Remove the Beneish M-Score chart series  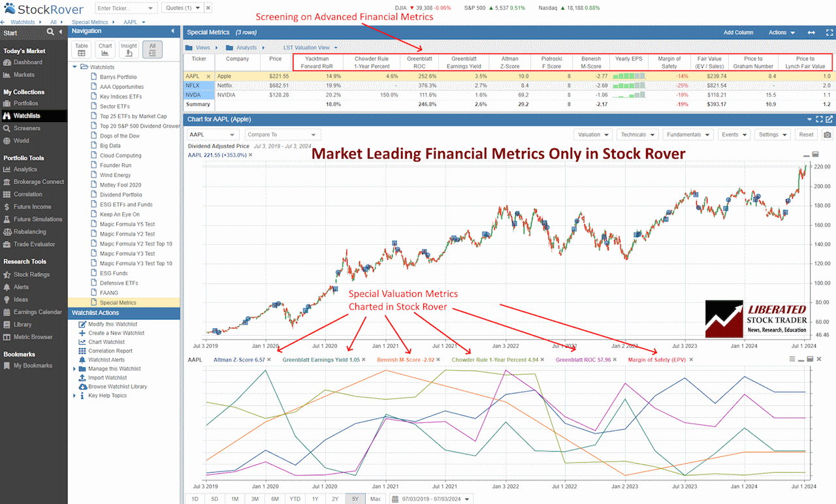point(438,360)
